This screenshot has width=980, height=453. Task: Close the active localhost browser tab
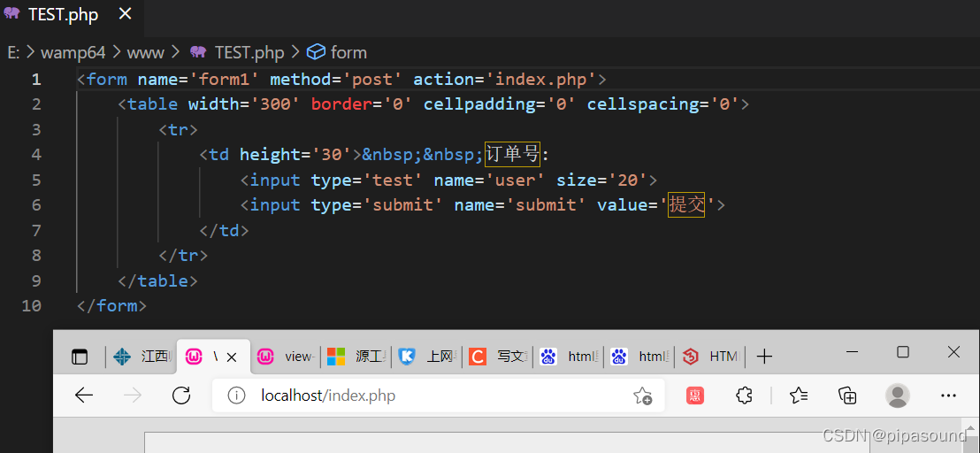coord(231,357)
